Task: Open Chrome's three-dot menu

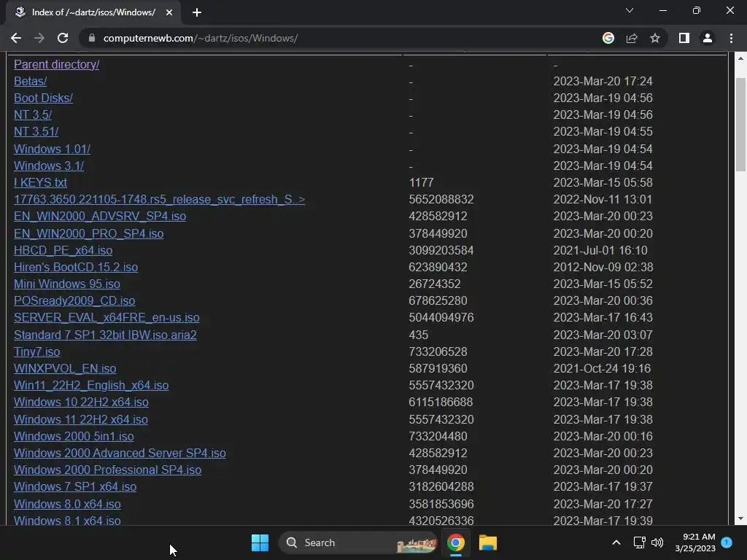Action: click(x=731, y=38)
